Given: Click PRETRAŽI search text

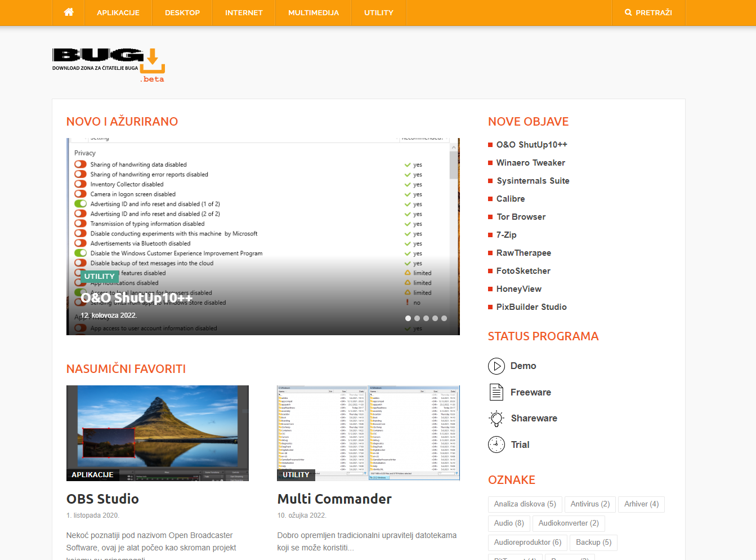Looking at the screenshot, I should point(654,12).
